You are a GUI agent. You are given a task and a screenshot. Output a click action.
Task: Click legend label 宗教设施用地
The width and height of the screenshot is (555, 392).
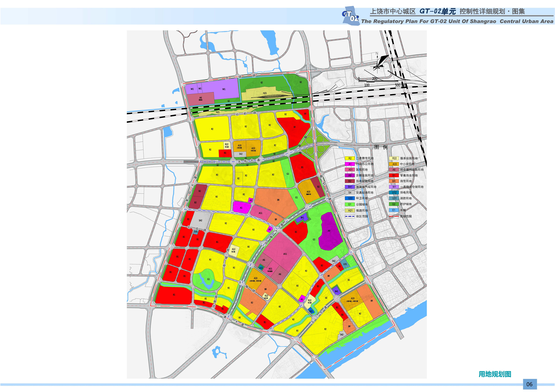click(x=365, y=176)
